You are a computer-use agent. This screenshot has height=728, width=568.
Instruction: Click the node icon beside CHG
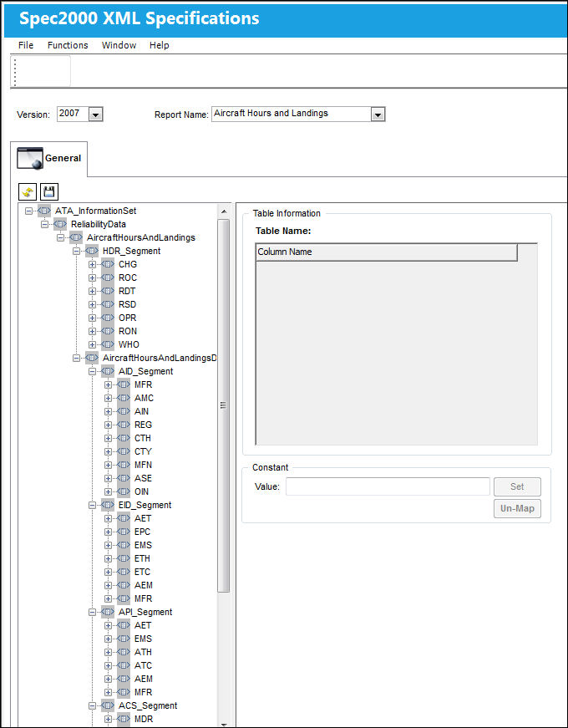click(108, 264)
